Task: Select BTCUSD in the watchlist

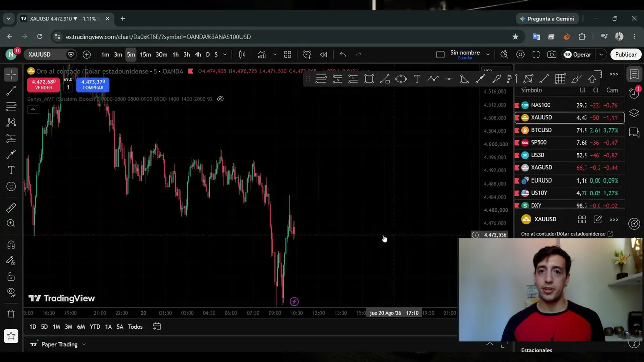Action: [569, 130]
